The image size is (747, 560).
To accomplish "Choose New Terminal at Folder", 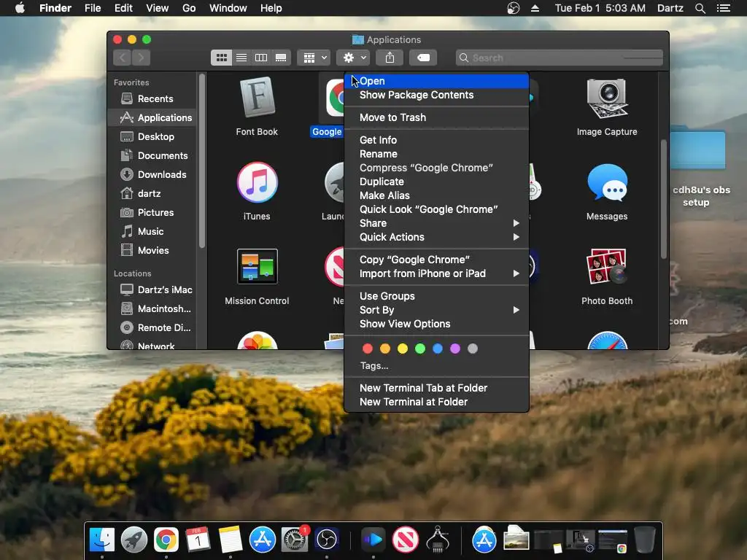I will [x=436, y=402].
